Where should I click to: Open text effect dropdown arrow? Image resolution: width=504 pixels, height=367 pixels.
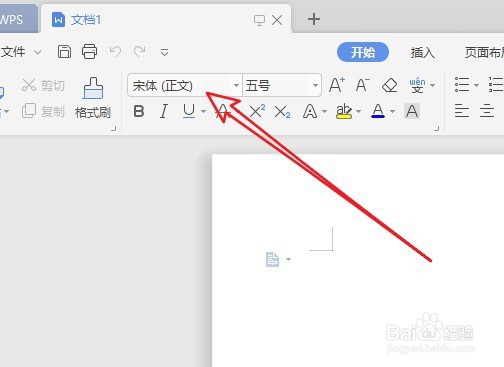click(324, 111)
